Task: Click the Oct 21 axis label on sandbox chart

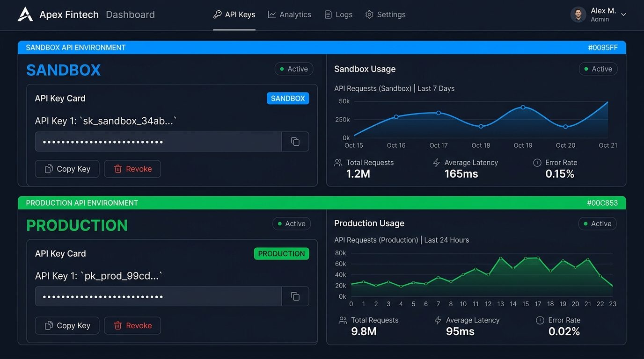Action: 608,145
